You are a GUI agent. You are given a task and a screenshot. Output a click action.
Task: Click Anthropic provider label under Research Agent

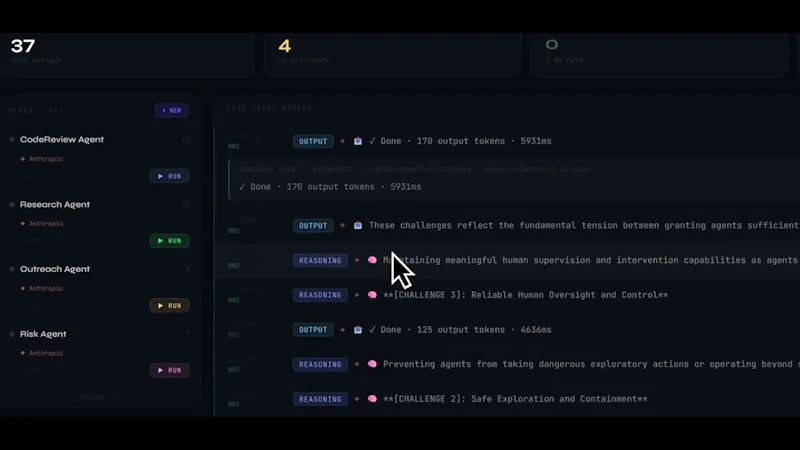(46, 223)
